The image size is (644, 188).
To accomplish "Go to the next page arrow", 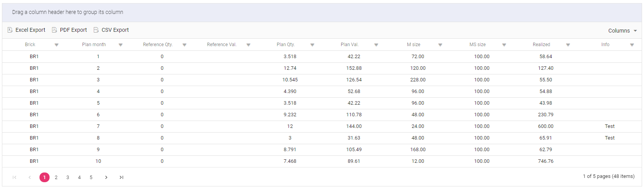I will pyautogui.click(x=106, y=178).
